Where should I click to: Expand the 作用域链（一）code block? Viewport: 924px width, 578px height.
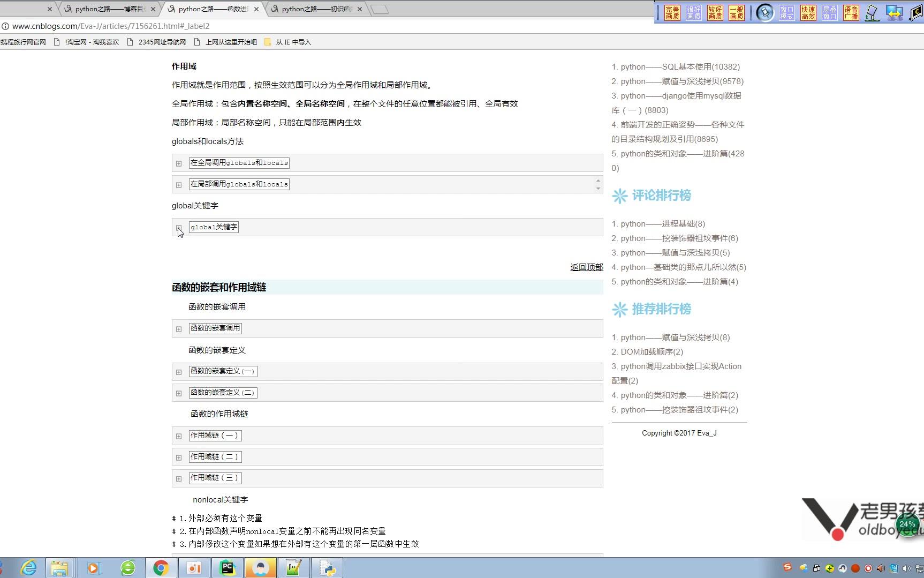[179, 436]
